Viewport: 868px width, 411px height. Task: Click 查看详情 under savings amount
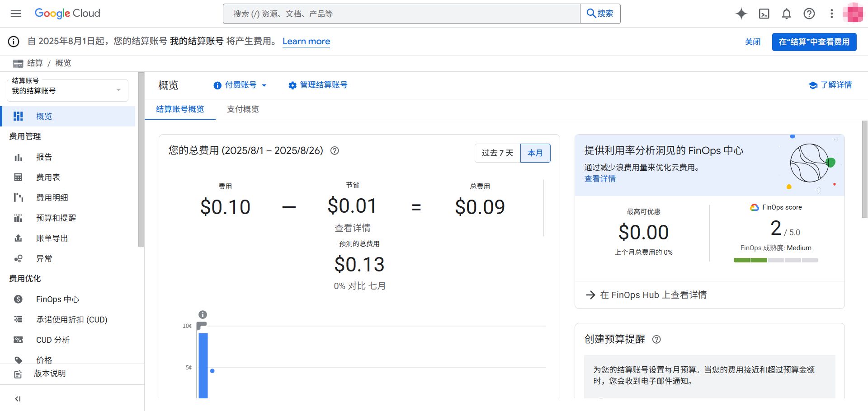pos(353,228)
